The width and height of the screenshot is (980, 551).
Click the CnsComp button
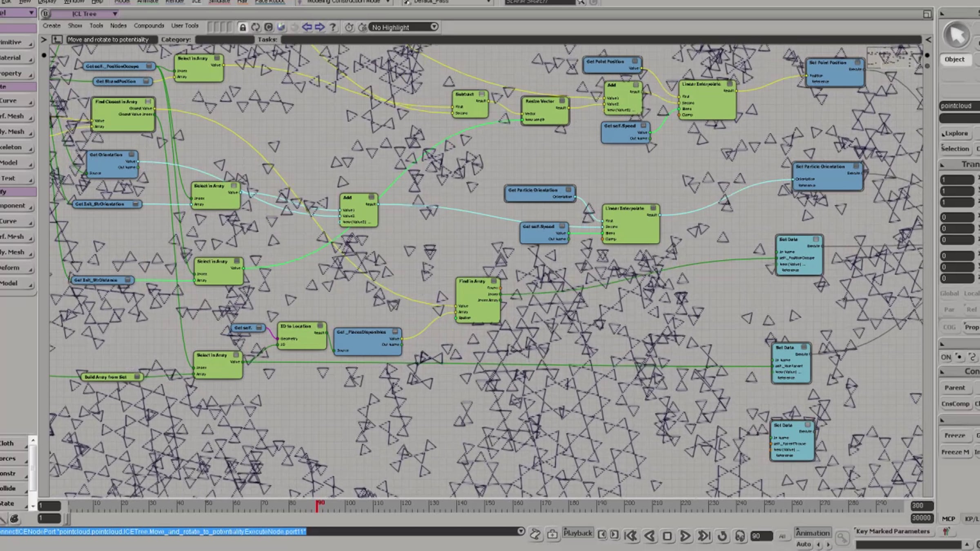coord(955,404)
